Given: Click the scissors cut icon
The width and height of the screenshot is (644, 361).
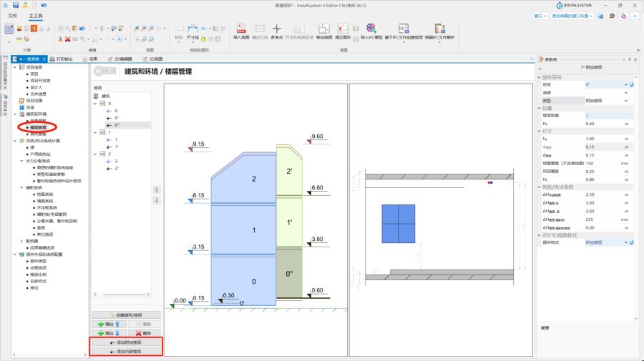Looking at the screenshot, I should (59, 39).
